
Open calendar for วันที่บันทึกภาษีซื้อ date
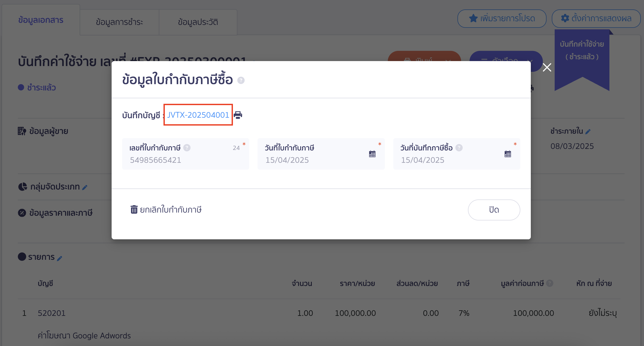[508, 154]
